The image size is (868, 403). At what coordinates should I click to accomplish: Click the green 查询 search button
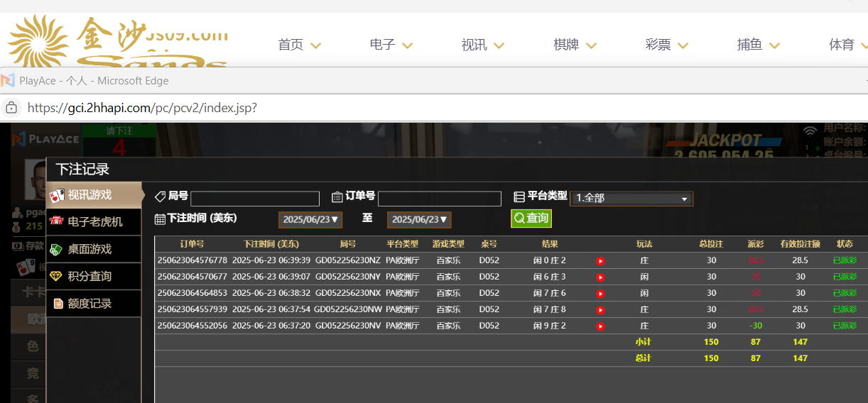point(531,219)
